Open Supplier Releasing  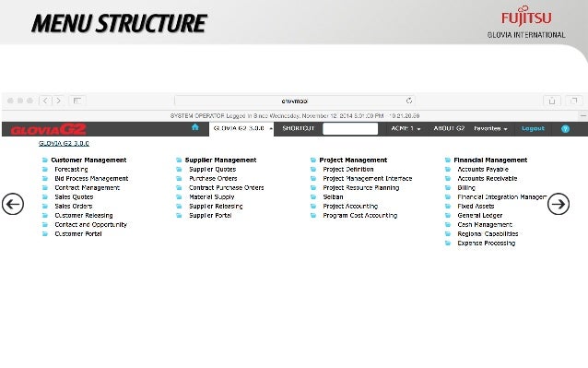[216, 206]
